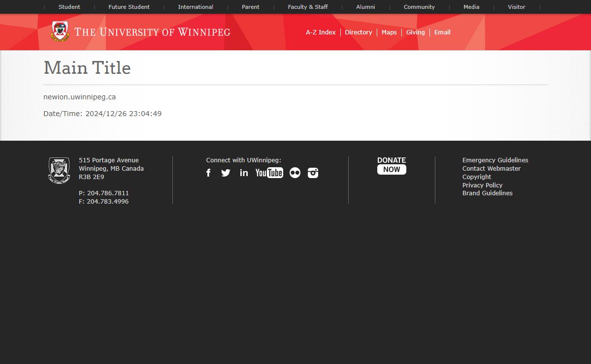Click the Contact Webmaster link

coord(492,169)
